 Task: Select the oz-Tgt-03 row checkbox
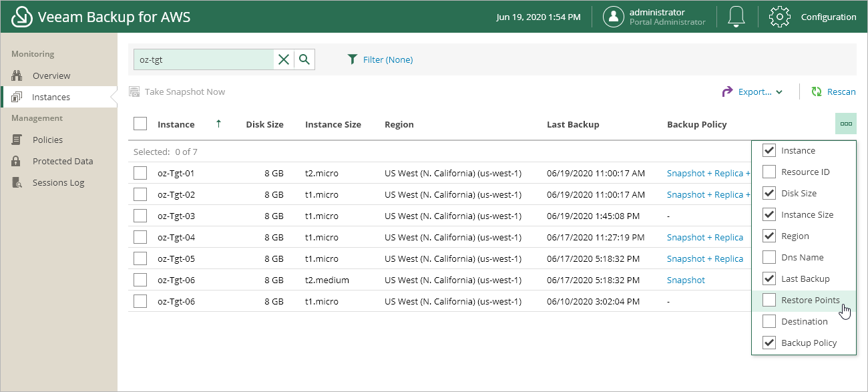tap(140, 216)
